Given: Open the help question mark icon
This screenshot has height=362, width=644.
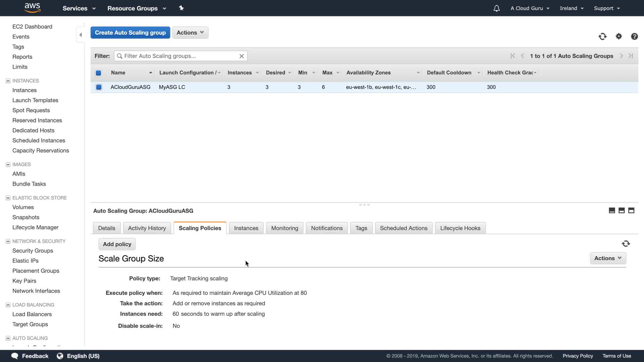Looking at the screenshot, I should tap(634, 37).
